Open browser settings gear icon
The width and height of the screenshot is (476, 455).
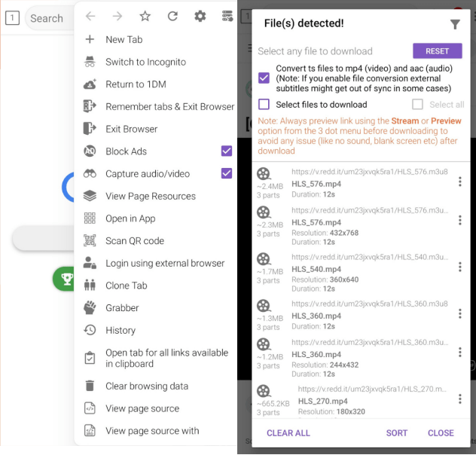(x=200, y=17)
